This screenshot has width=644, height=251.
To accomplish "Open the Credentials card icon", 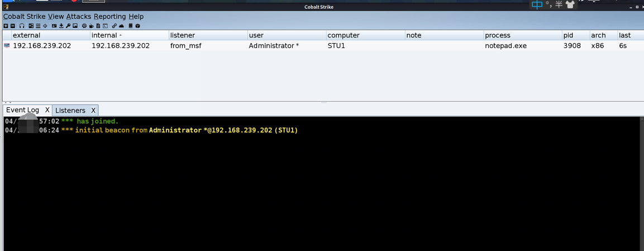I will pyautogui.click(x=54, y=26).
